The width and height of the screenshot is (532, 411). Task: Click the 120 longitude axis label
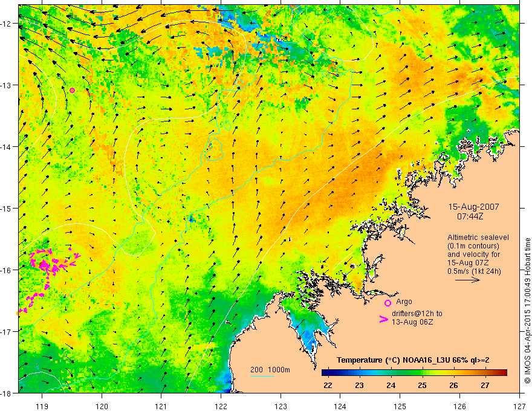click(102, 407)
